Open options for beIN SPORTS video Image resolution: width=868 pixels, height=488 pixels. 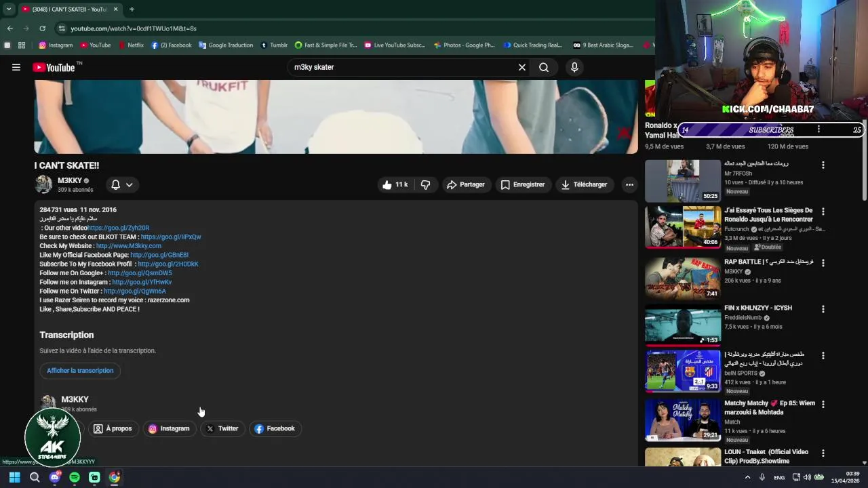(x=823, y=356)
